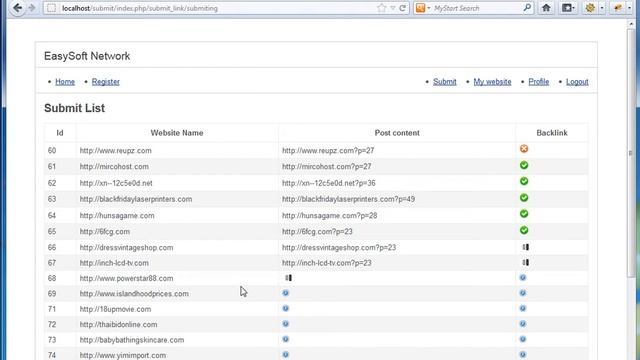
Task: Open the URL history dropdown arrow
Action: point(393,8)
